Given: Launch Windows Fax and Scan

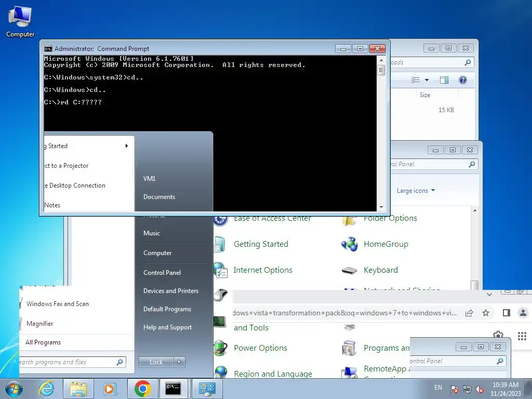Looking at the screenshot, I should pyautogui.click(x=58, y=304).
